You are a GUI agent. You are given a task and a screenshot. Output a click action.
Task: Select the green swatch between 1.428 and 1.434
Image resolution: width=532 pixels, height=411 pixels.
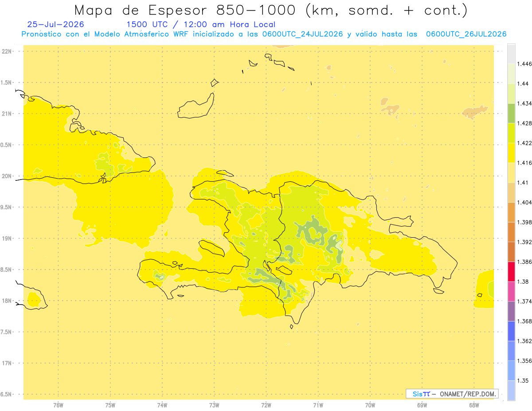tap(511, 113)
